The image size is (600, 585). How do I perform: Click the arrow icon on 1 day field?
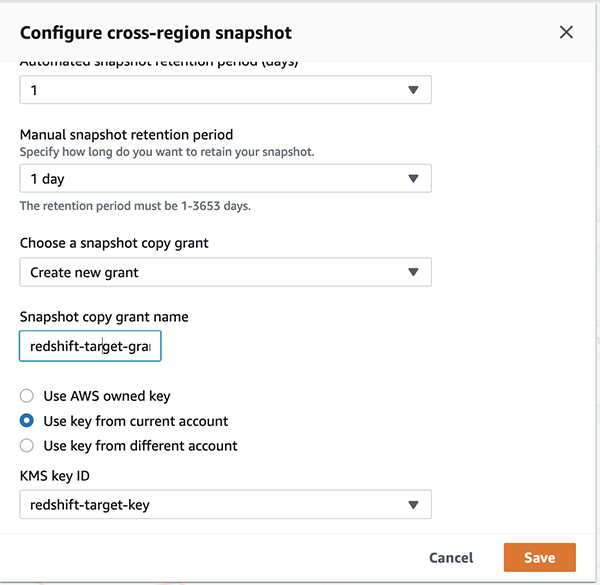(414, 179)
